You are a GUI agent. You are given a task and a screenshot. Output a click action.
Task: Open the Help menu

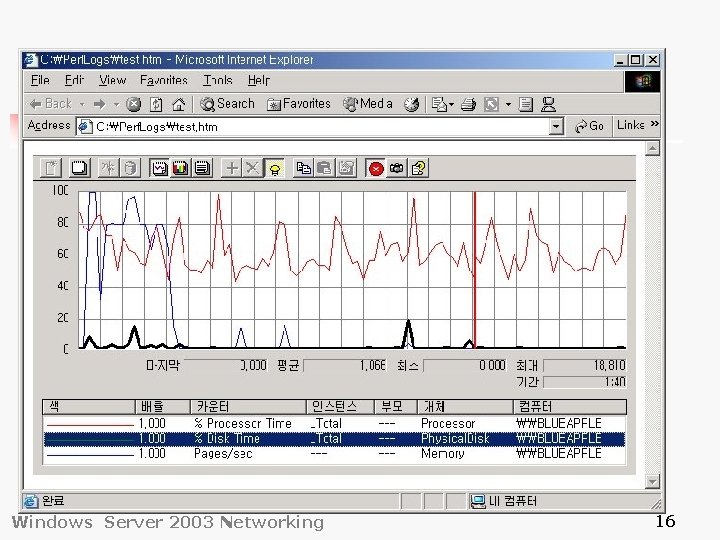pyautogui.click(x=259, y=80)
